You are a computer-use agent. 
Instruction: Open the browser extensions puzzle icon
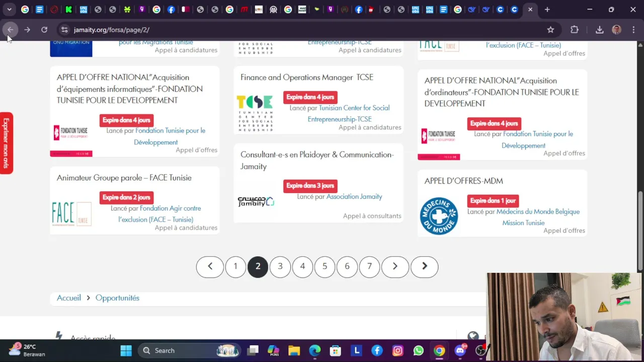[575, 30]
